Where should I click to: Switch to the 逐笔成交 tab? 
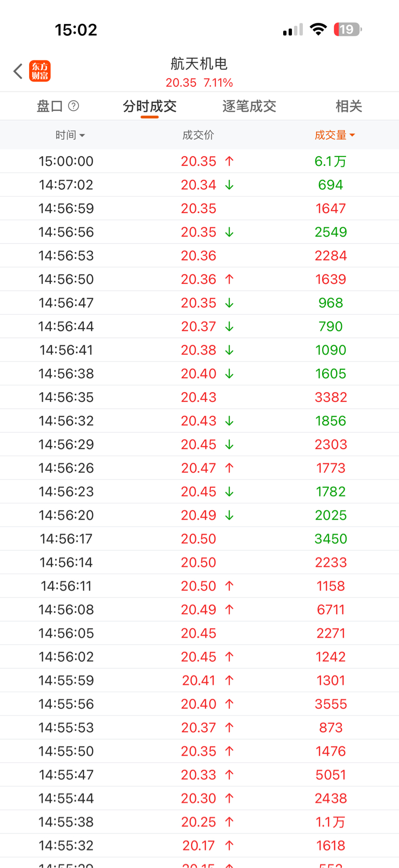click(x=249, y=107)
